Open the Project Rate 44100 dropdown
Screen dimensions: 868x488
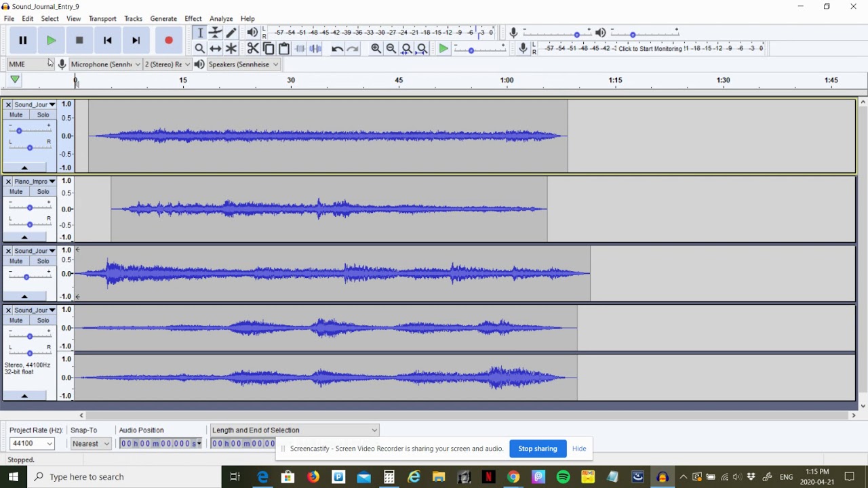click(x=31, y=444)
